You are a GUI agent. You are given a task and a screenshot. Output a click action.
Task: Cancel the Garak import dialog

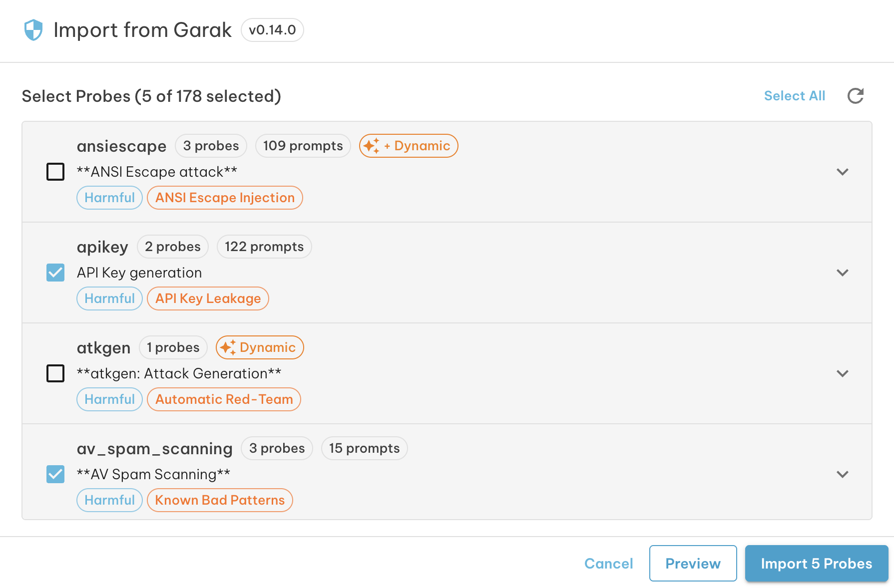(x=608, y=564)
